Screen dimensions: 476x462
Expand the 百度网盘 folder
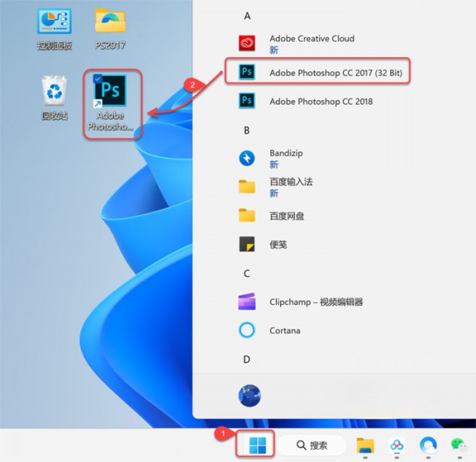pyautogui.click(x=247, y=215)
